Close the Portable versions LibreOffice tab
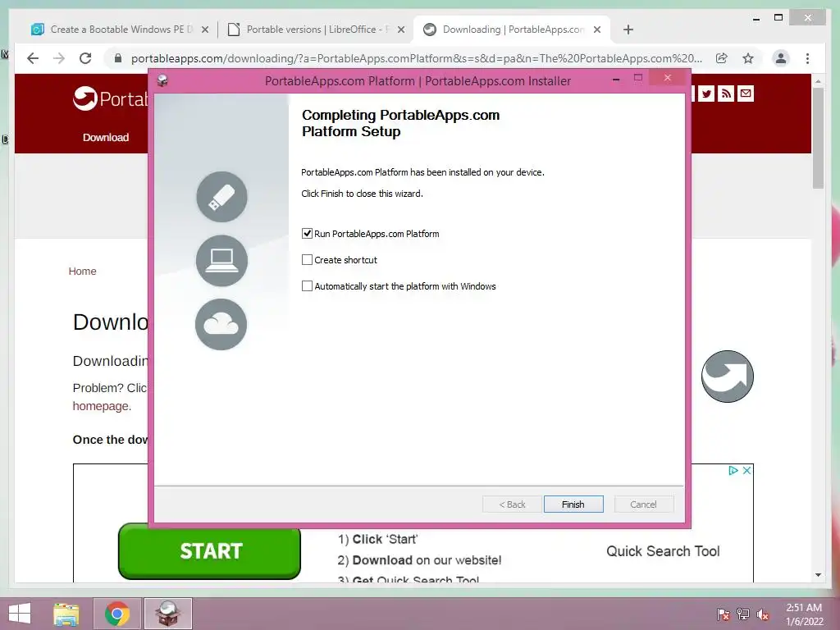The height and width of the screenshot is (630, 840). (400, 30)
